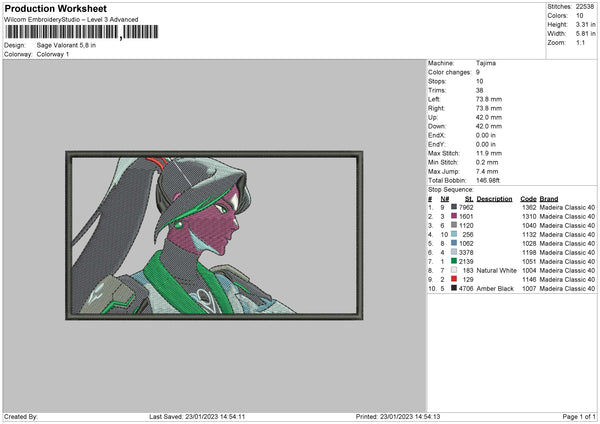600x424 pixels.
Task: Click the 'Natural White' description text
Action: tap(496, 271)
